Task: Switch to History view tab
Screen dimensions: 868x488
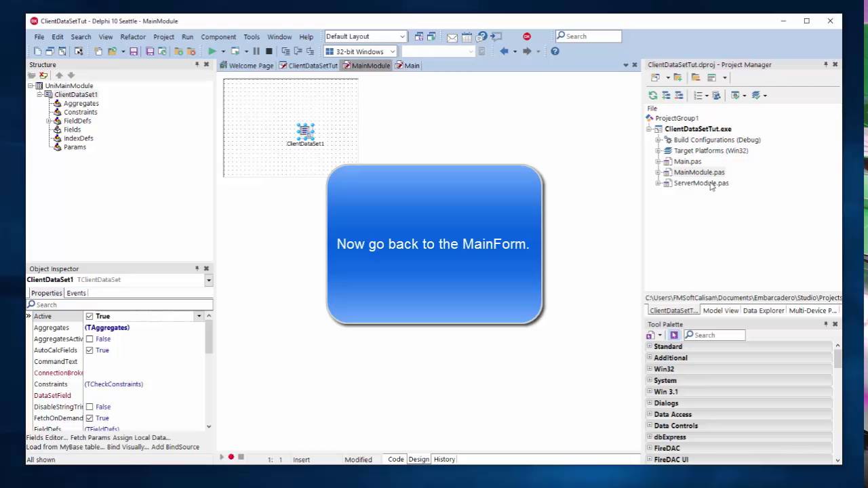Action: [444, 460]
